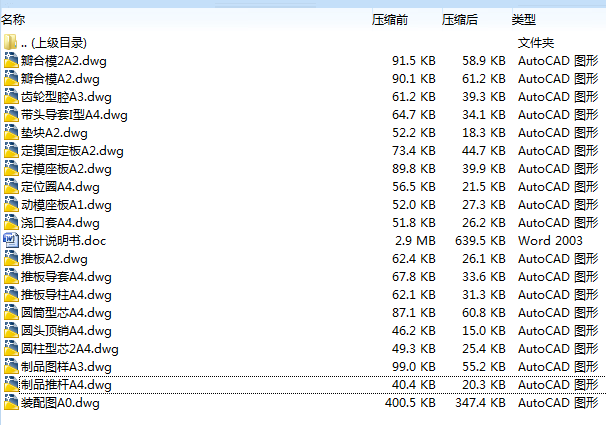Select file name 定模座板A2.dwg
This screenshot has width=606, height=425.
tap(66, 169)
